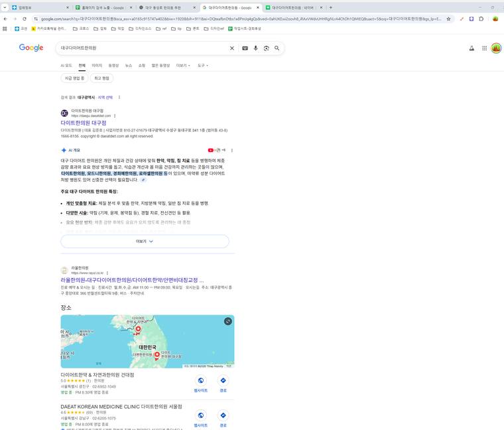
Task: Open the Chrome extensions puzzle icon
Action: click(481, 19)
